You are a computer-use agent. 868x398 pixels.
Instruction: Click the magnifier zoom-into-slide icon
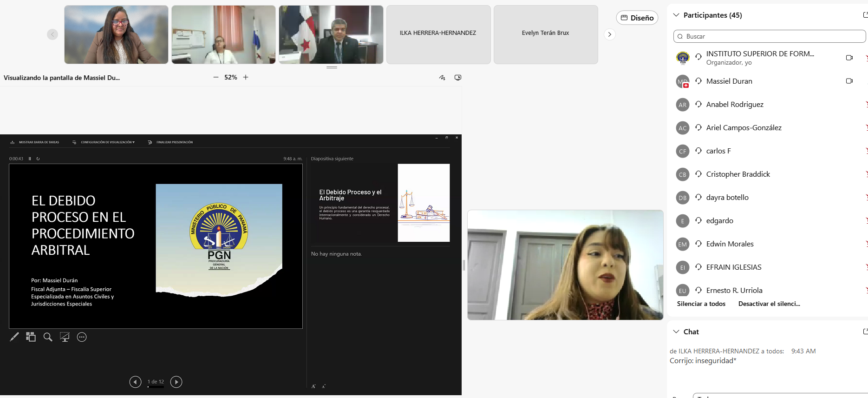[48, 337]
